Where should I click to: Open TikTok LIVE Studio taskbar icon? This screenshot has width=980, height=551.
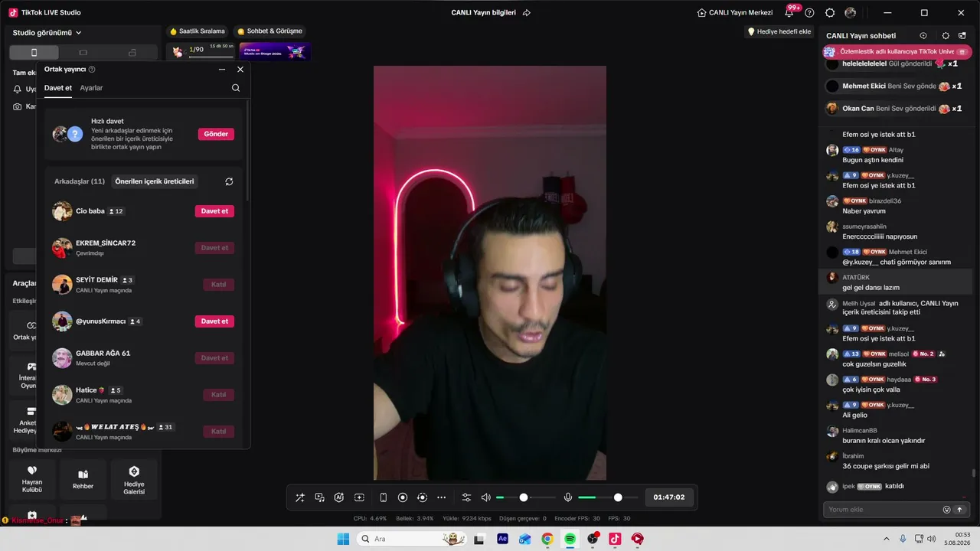pos(615,539)
